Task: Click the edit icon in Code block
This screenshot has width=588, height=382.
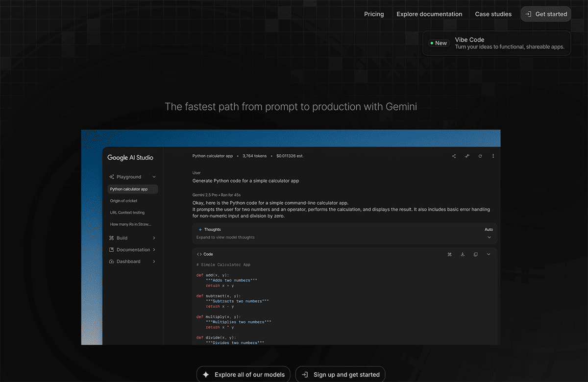Action: pos(450,255)
